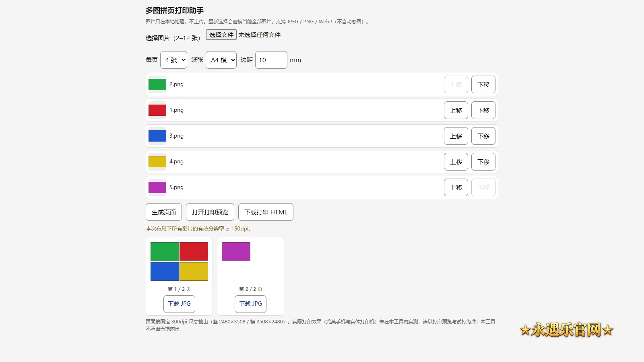The image size is (644, 362).
Task: Click the 第 2 / 2 页 label
Action: (250, 289)
